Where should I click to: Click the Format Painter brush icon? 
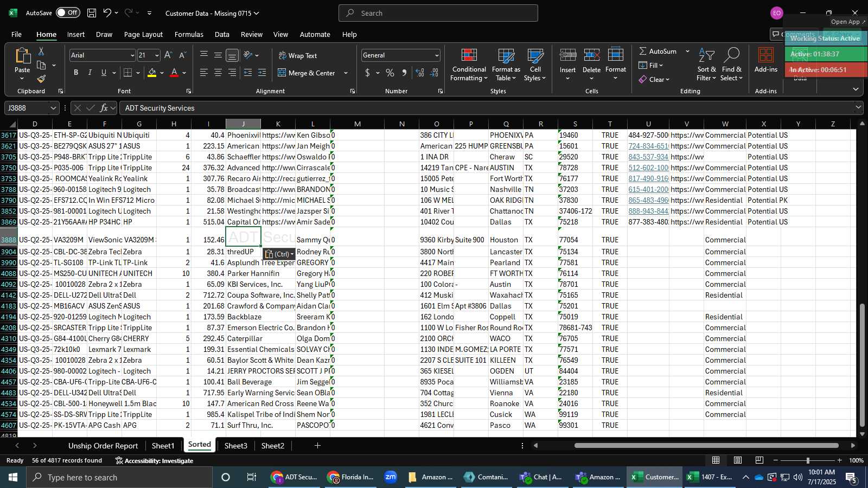[x=41, y=79]
